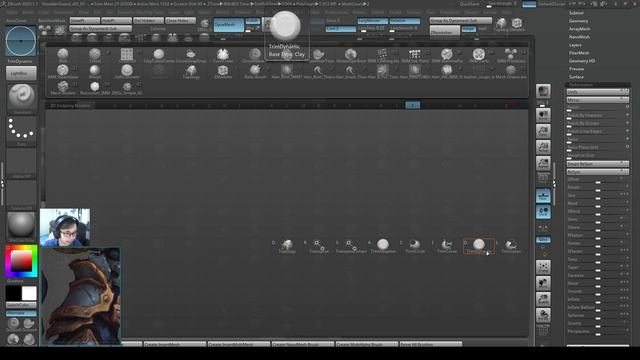Select the IMM Ind Parts brush
The height and width of the screenshot is (360, 640).
[415, 56]
